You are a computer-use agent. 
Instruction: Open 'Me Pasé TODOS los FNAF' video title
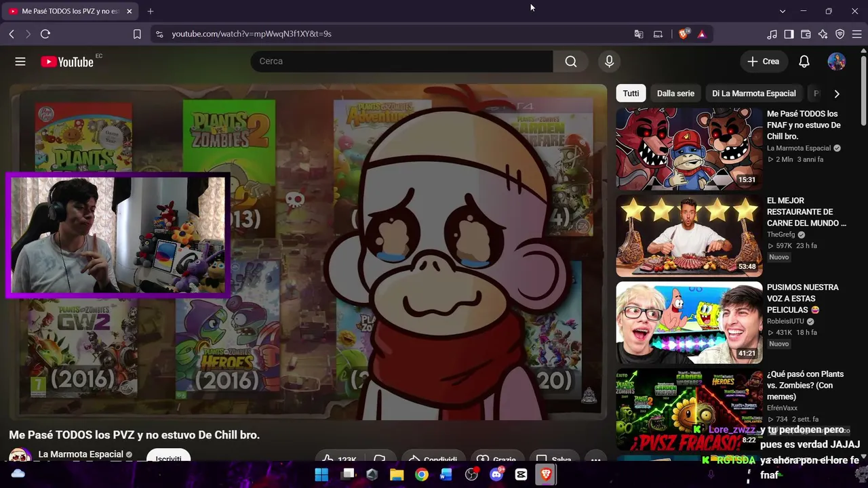(804, 125)
